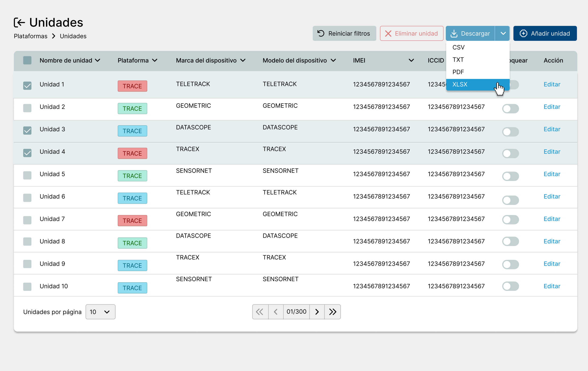Viewport: 588px width, 371px height.
Task: Click the red X Eliminar unidad icon
Action: click(x=388, y=33)
